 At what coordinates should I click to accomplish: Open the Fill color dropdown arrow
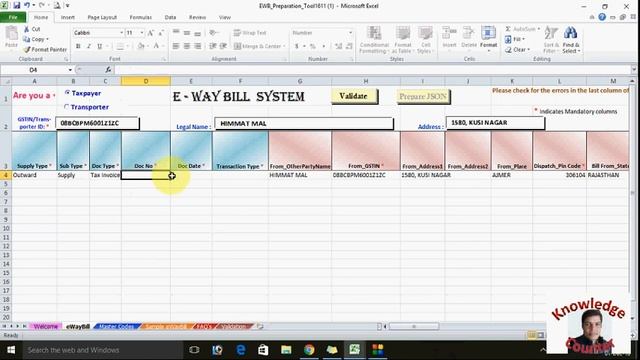pyautogui.click(x=148, y=46)
